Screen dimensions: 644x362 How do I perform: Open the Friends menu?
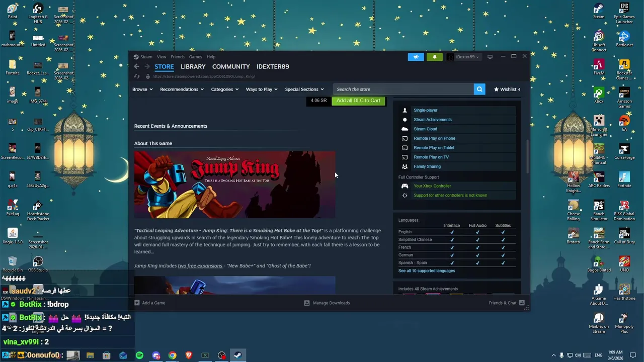point(178,57)
